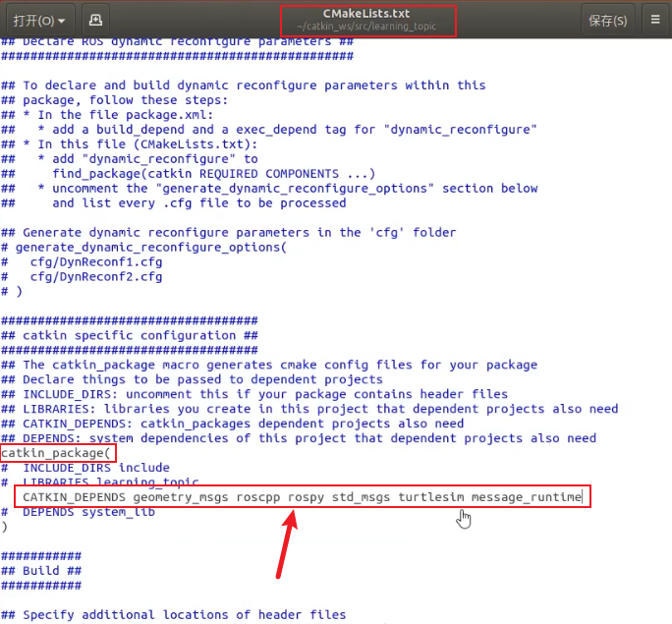The image size is (672, 624).
Task: Click the '## catkin specific configuration ##' line
Action: pyautogui.click(x=130, y=335)
